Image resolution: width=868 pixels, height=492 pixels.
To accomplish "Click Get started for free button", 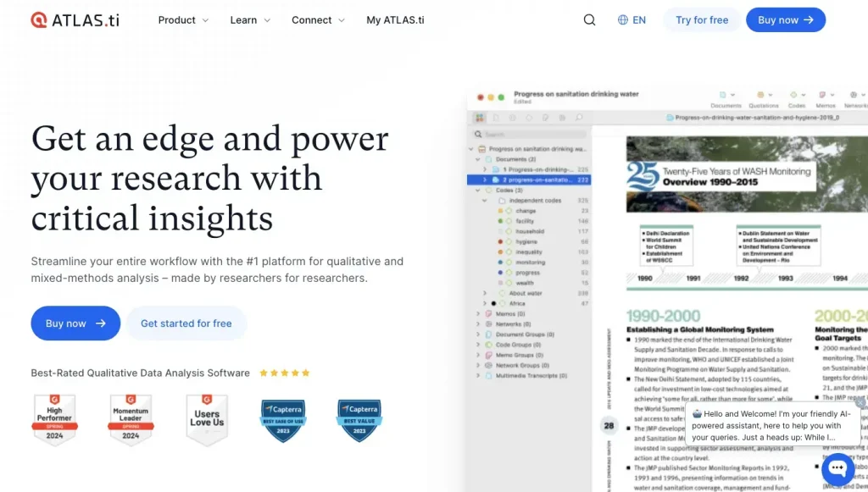I will (x=186, y=323).
